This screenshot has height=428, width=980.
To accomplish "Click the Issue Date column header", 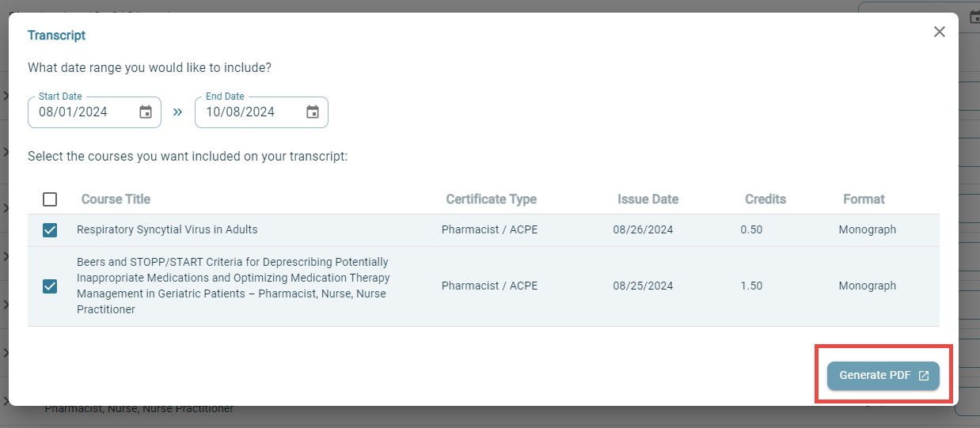I will 648,199.
